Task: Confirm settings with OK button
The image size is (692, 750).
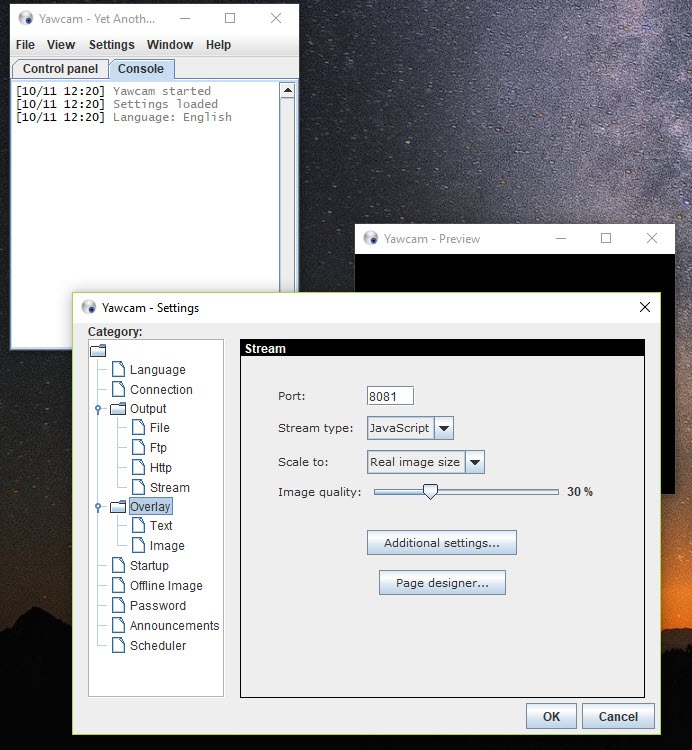Action: [x=551, y=717]
